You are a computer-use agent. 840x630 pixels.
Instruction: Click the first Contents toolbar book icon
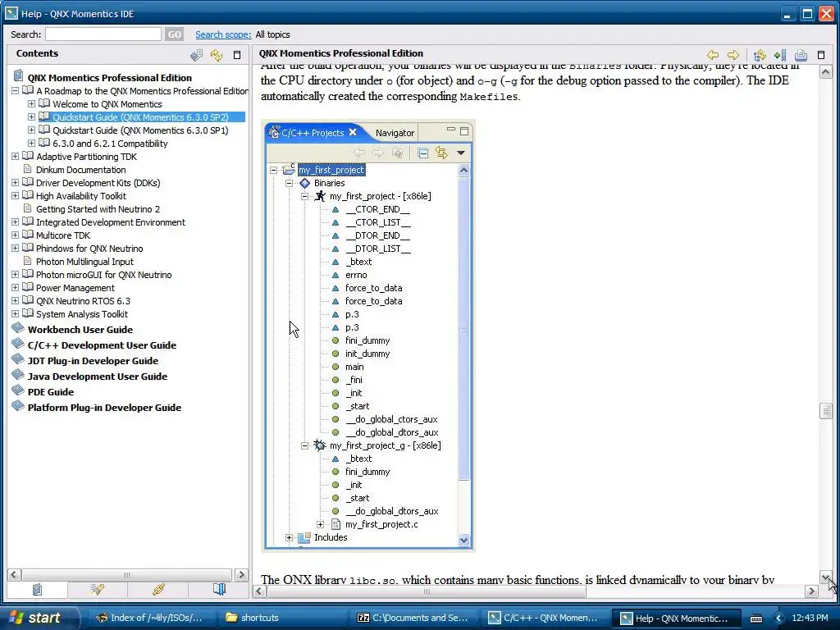point(197,55)
